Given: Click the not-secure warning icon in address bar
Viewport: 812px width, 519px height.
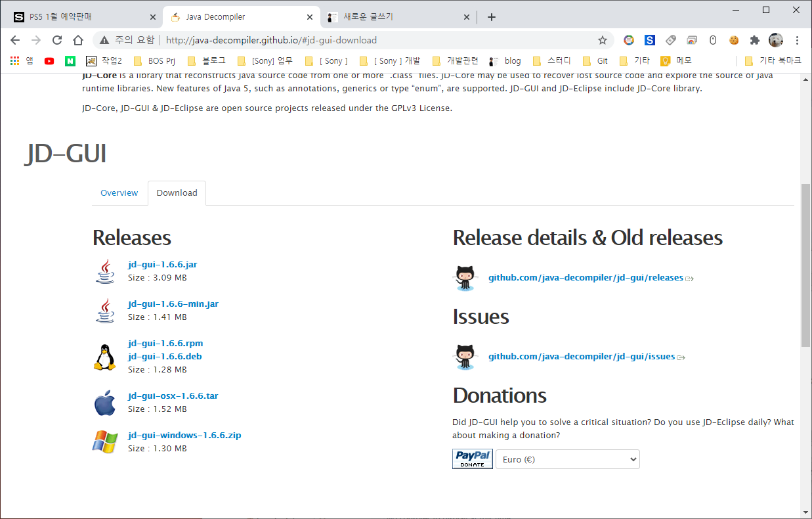Looking at the screenshot, I should (x=104, y=40).
